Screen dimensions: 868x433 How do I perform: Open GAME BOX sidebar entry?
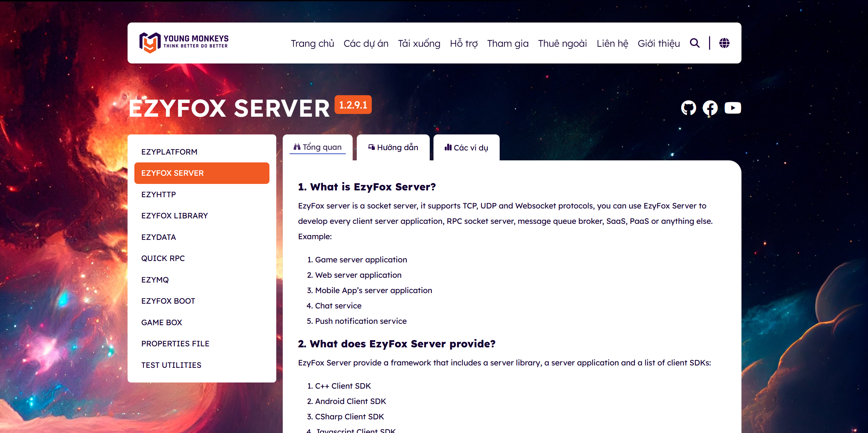[x=162, y=322]
